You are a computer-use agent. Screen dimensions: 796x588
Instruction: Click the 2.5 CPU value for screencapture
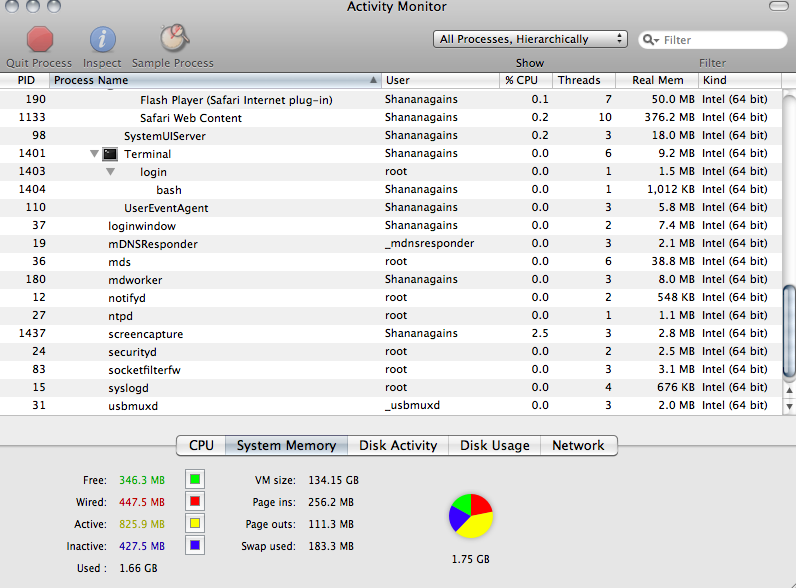540,333
